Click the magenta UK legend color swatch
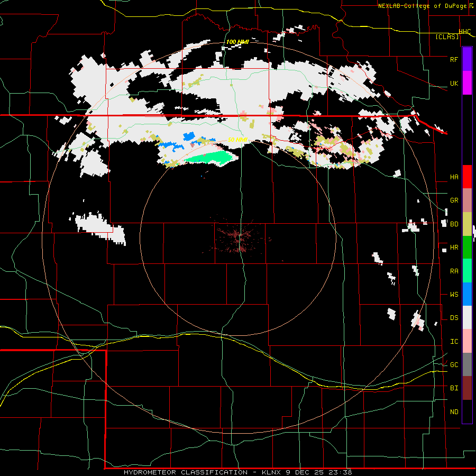Viewport: 476px width, 476px height. pyautogui.click(x=467, y=83)
